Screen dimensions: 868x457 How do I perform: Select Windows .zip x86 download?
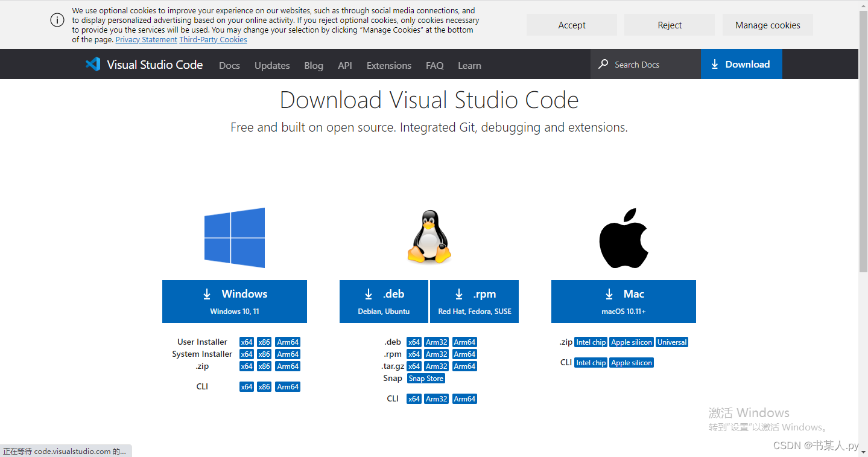click(264, 366)
